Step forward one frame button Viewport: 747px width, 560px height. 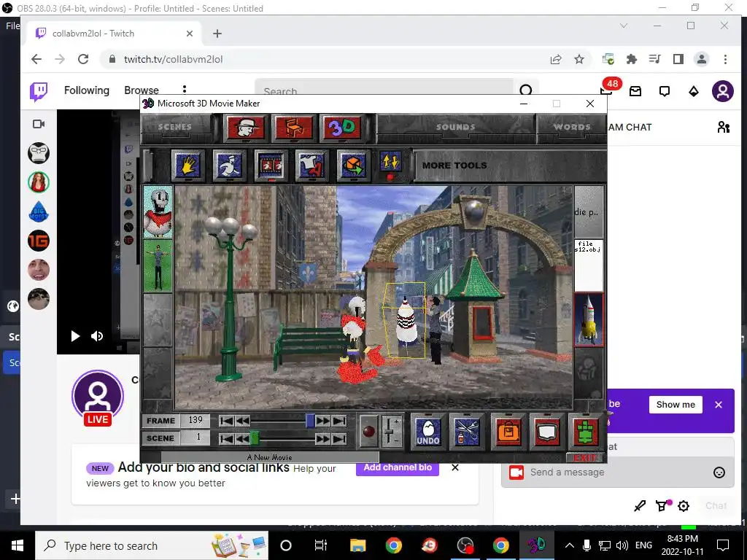coord(322,421)
